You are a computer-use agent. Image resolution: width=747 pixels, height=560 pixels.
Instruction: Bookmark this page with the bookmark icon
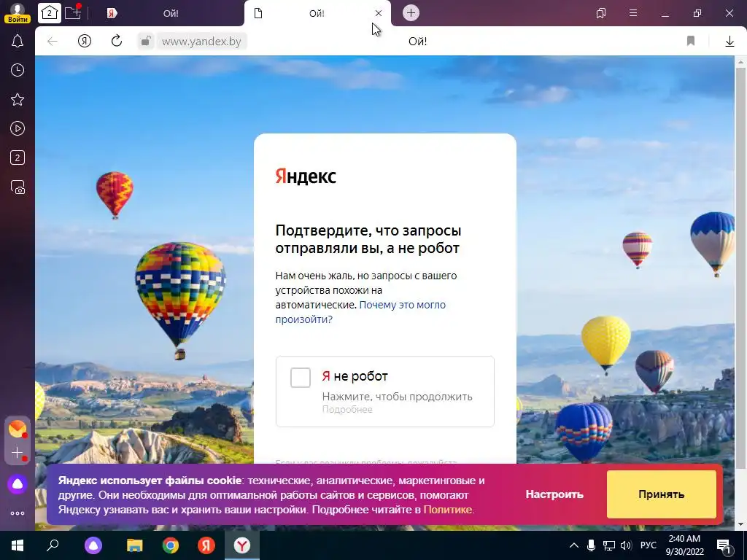click(x=691, y=42)
